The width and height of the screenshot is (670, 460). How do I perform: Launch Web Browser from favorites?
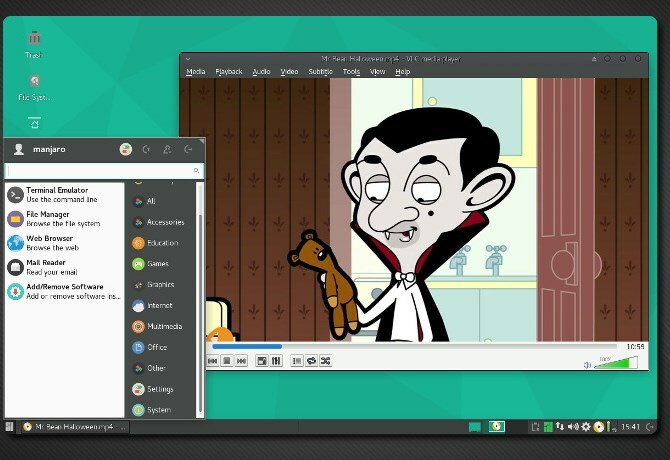pos(65,243)
